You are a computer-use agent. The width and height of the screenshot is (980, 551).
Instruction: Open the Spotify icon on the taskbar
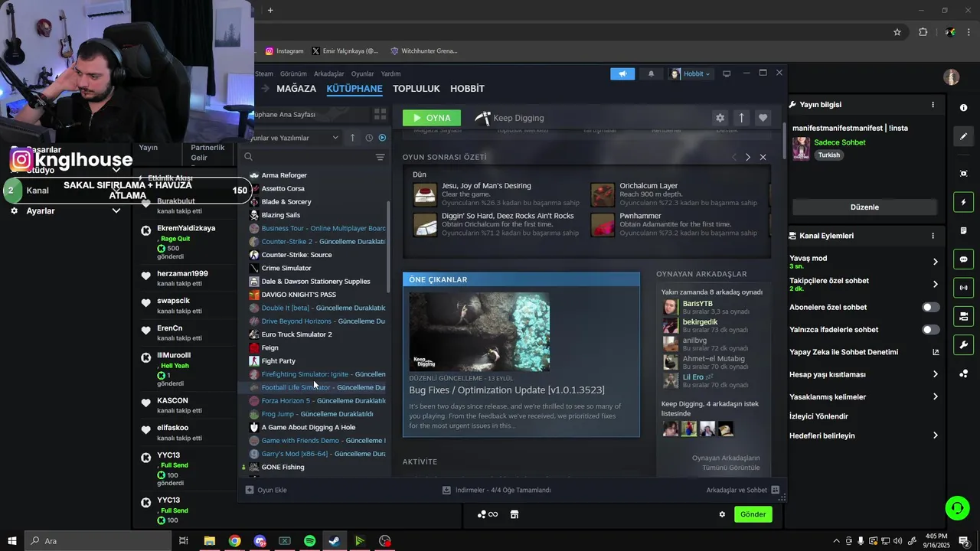point(309,541)
